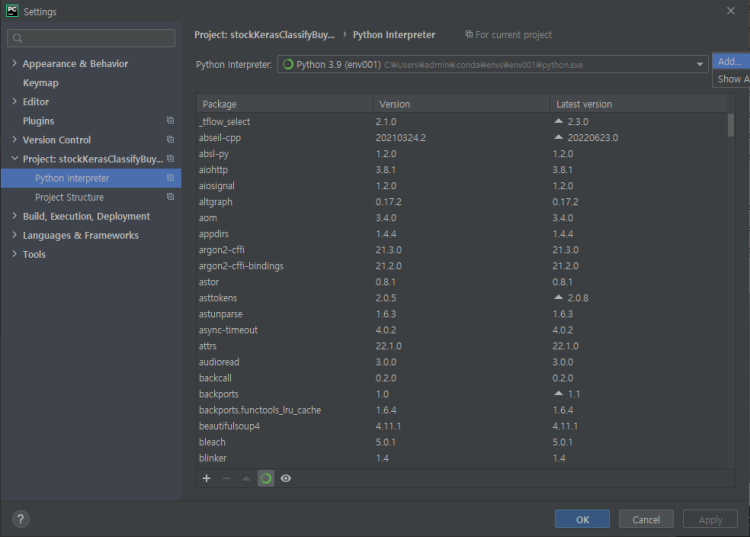Select the absl-py package row
750x537 pixels.
coord(462,153)
